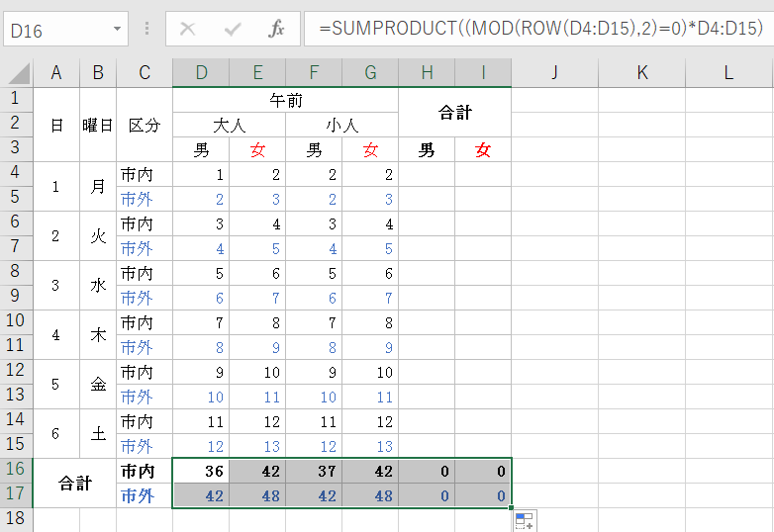Click the fill handle at selection corner
Screen dimensions: 774x532
click(x=511, y=507)
